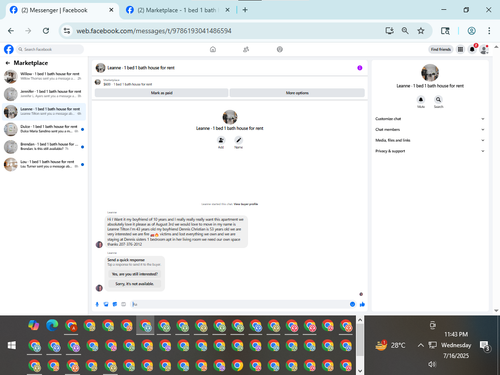Screen dimensions: 500x375
Task: Reload the page in Chrome
Action: pyautogui.click(x=46, y=31)
